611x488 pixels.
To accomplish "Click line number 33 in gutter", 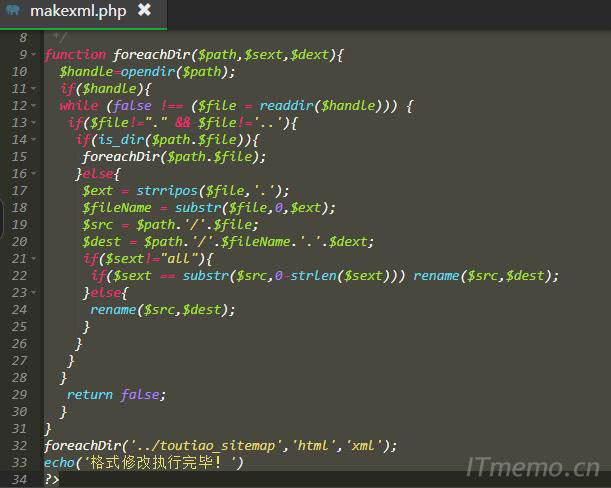I will [19, 463].
